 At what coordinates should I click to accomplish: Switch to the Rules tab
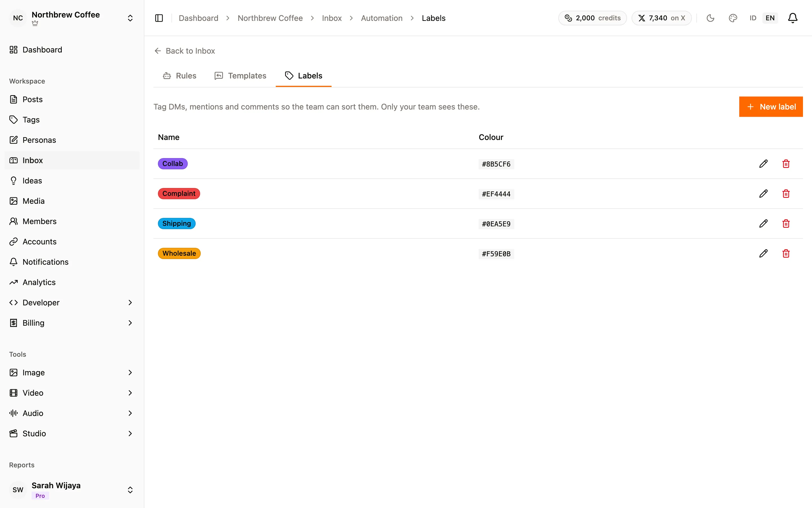[180, 76]
